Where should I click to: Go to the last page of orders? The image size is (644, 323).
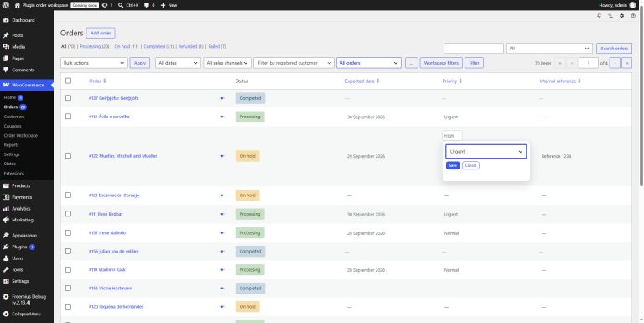pos(626,63)
